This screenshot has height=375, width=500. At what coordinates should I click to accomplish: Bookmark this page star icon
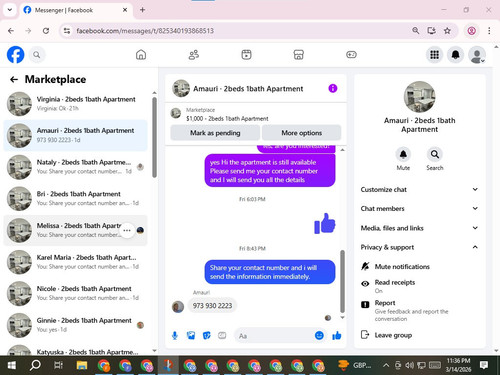447,31
